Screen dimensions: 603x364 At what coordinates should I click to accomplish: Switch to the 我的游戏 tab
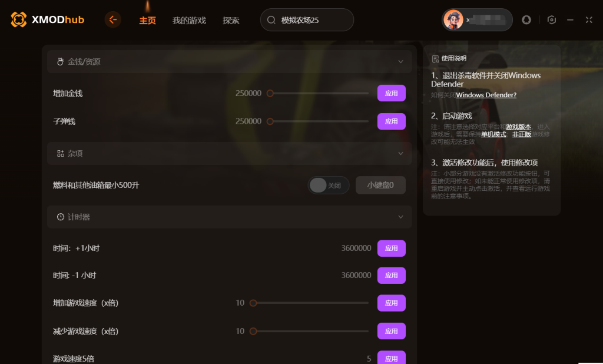tap(189, 21)
